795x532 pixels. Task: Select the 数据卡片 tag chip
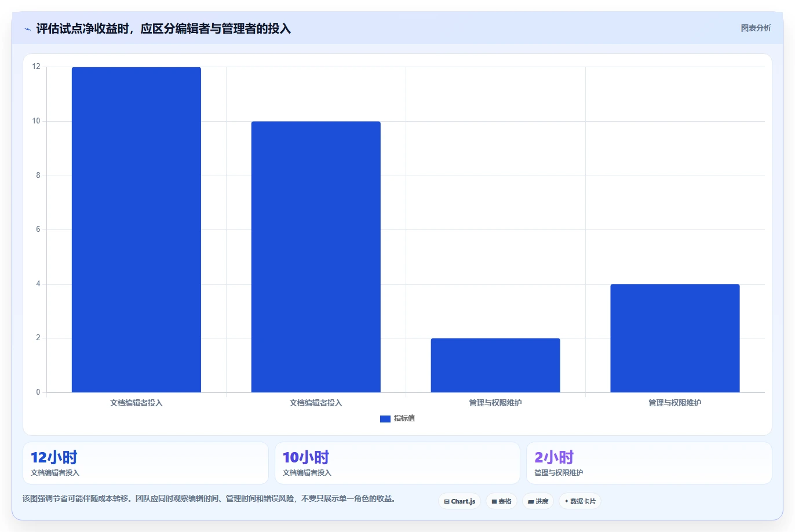580,501
